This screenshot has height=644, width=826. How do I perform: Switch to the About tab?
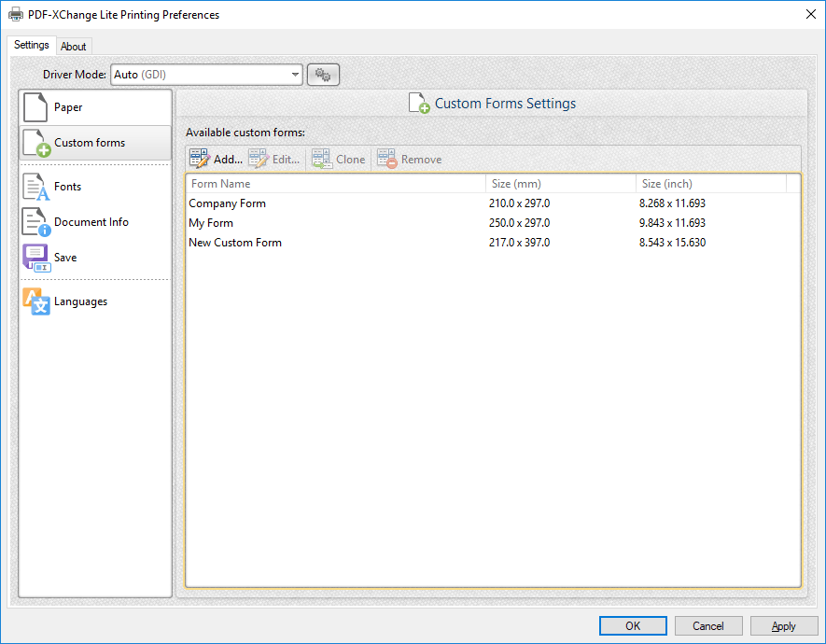74,47
